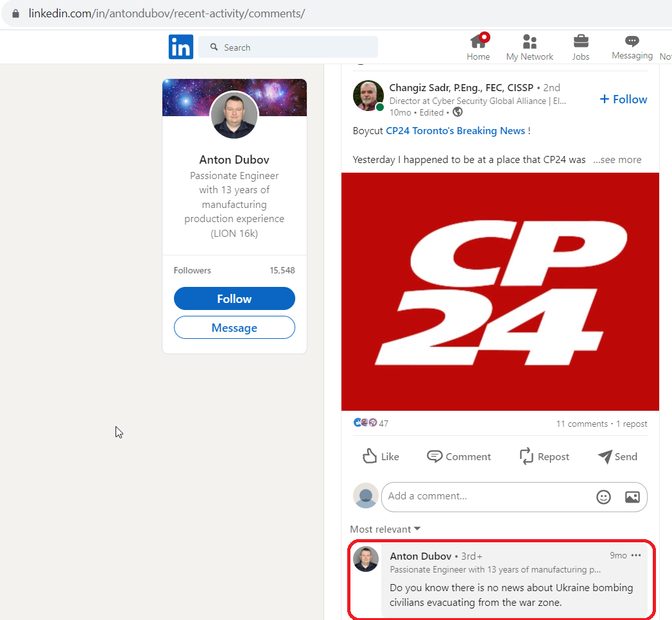This screenshot has height=620, width=672.
Task: Click the Followers label on profile card
Action: coord(193,270)
